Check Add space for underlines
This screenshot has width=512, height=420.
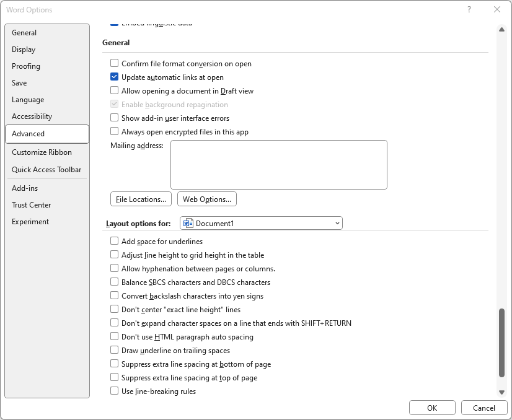(x=114, y=241)
